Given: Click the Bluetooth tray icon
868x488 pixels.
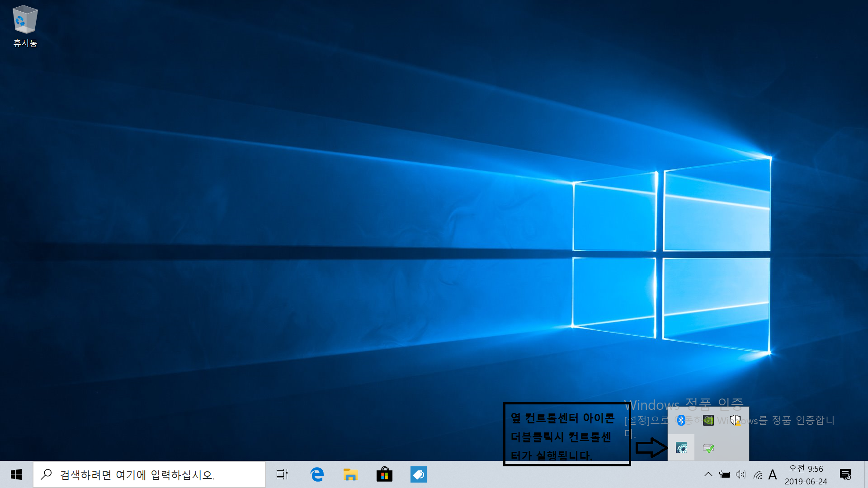Looking at the screenshot, I should tap(681, 420).
